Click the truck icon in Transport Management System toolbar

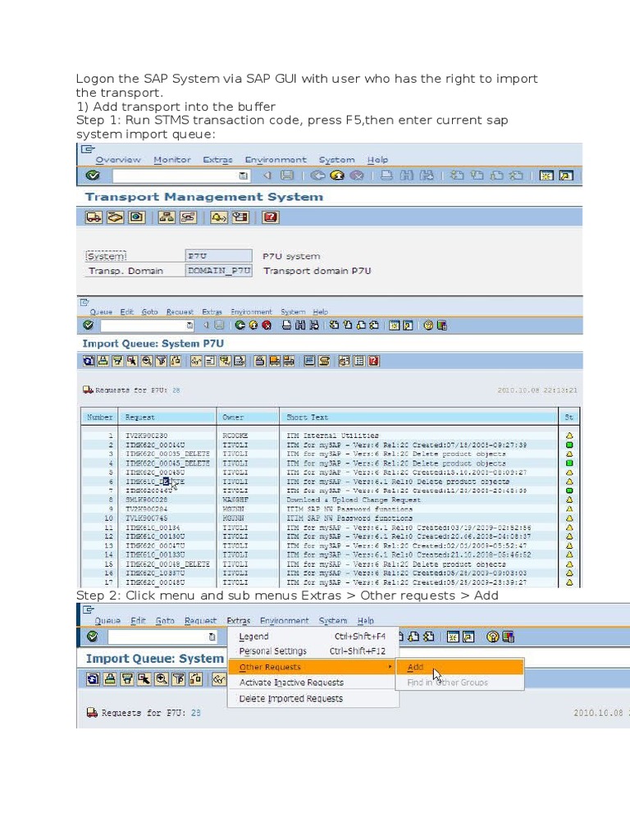click(x=94, y=217)
